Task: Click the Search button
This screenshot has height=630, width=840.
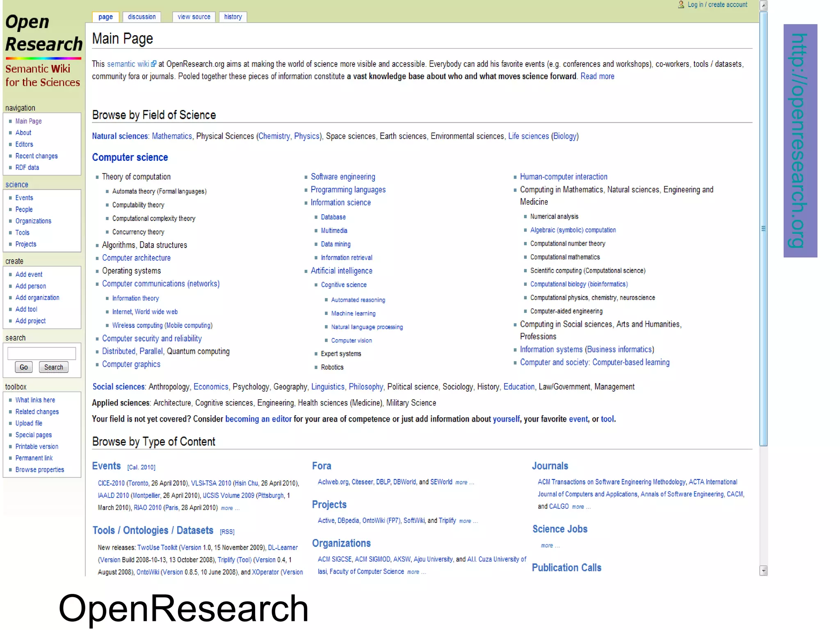Action: [54, 367]
